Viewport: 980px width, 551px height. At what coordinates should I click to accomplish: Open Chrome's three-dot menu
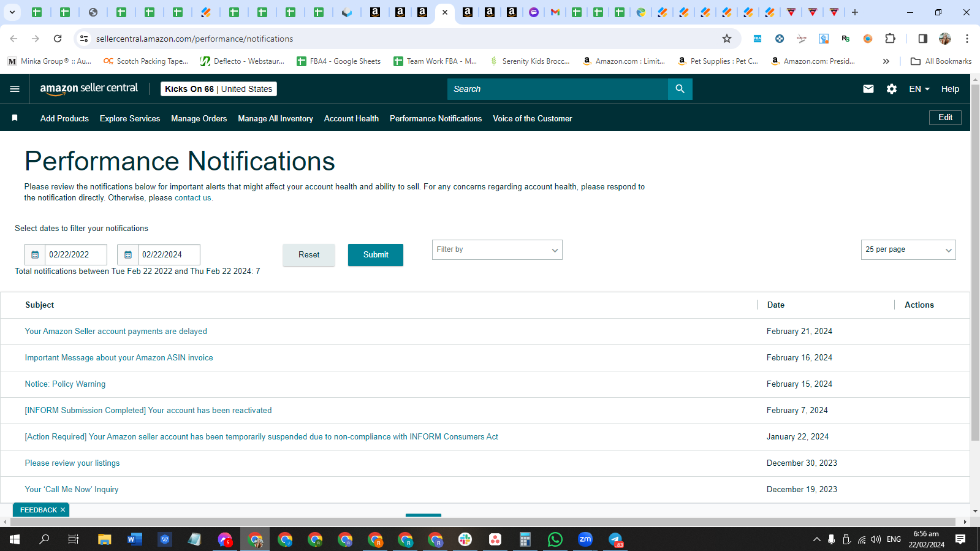point(967,39)
